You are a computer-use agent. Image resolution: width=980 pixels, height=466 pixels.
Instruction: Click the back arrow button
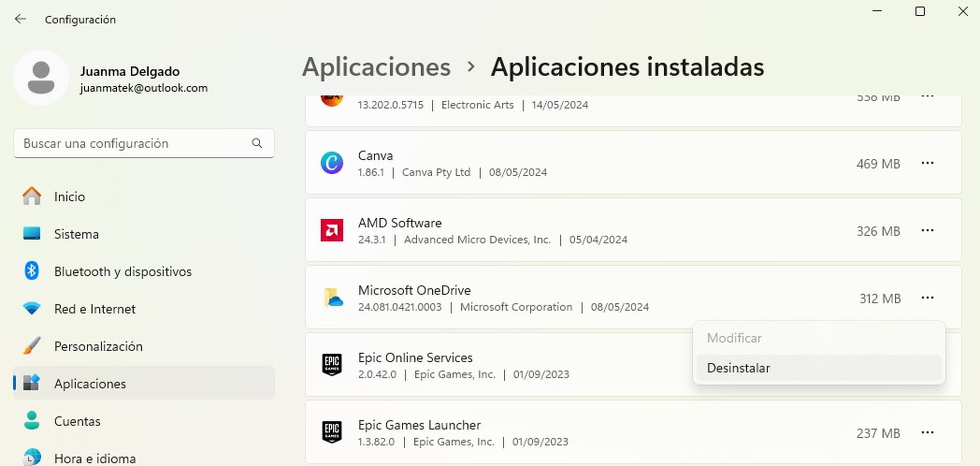tap(20, 18)
